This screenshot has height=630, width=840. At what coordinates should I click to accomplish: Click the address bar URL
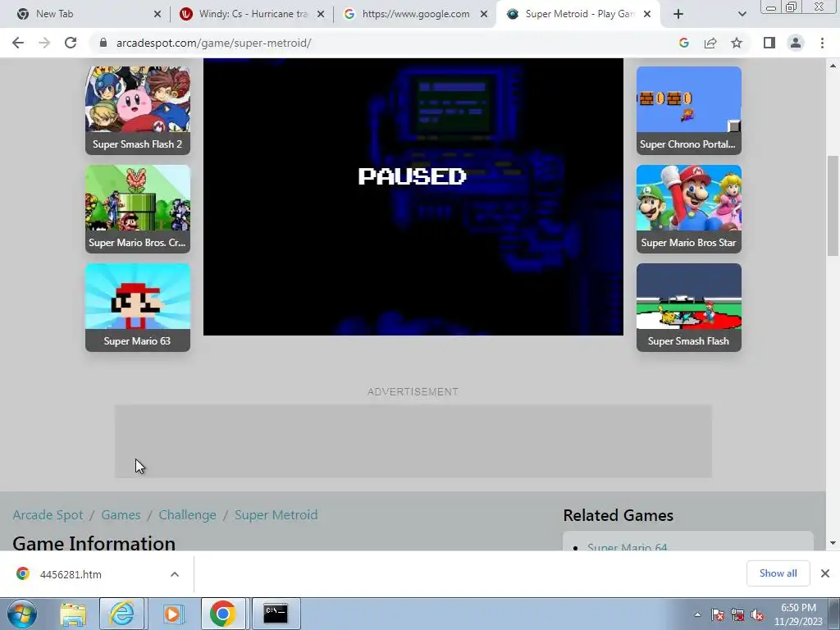coord(214,43)
